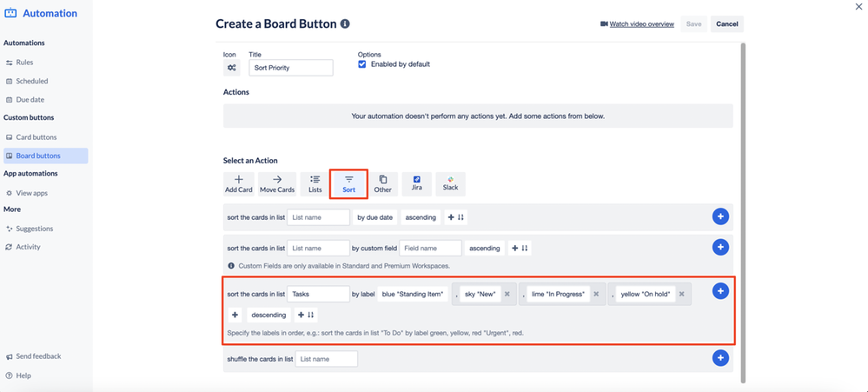Click the list field containing Tasks
Screen dimensions: 868x392
point(318,294)
